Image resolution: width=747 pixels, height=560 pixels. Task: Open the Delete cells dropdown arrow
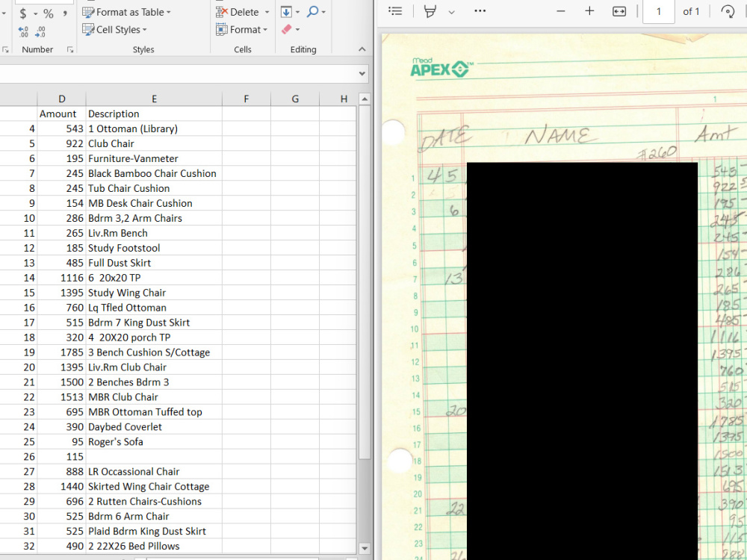[267, 12]
